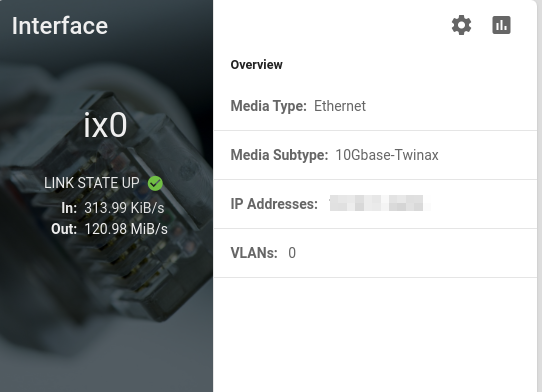
Task: Click the Out traffic label
Action: [x=64, y=229]
